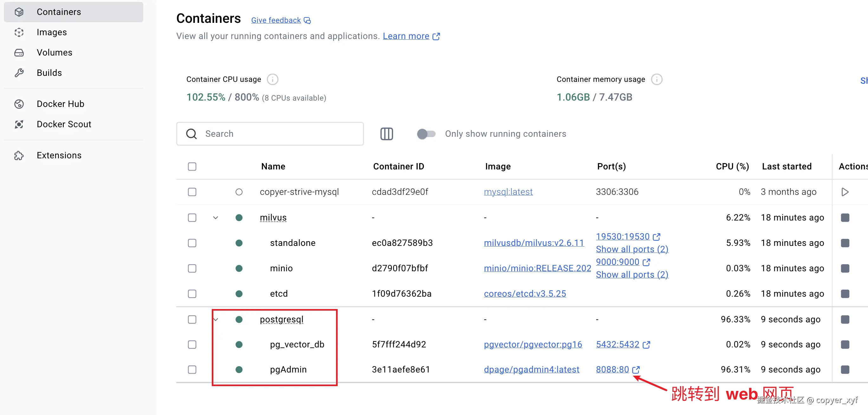Select the copyer-strive-mysql row checkbox
The width and height of the screenshot is (868, 415).
point(192,192)
